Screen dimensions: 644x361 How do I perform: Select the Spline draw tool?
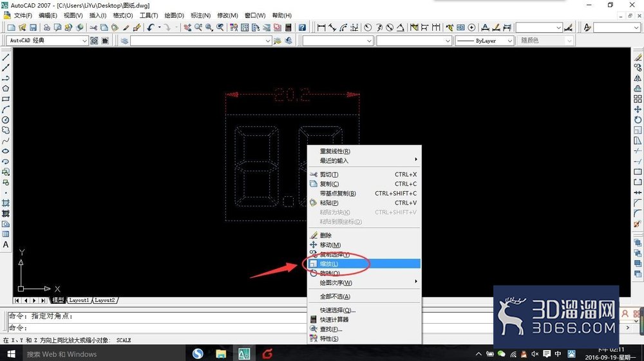(x=6, y=141)
